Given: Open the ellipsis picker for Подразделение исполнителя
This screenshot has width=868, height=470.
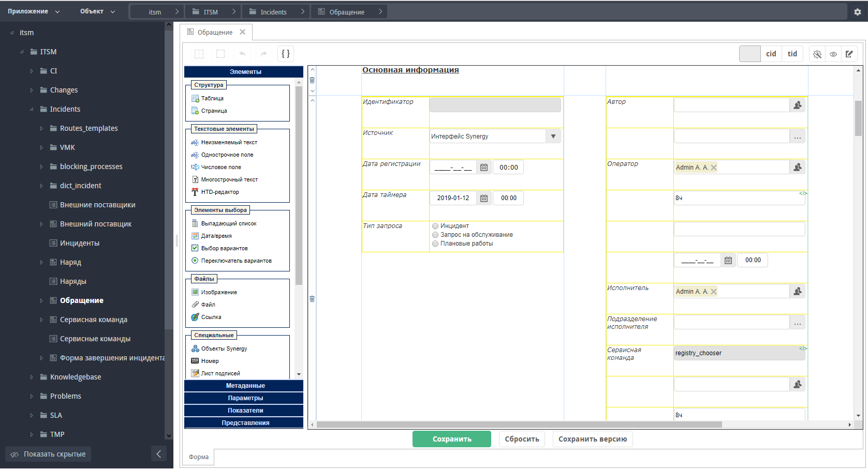Looking at the screenshot, I should [x=798, y=322].
